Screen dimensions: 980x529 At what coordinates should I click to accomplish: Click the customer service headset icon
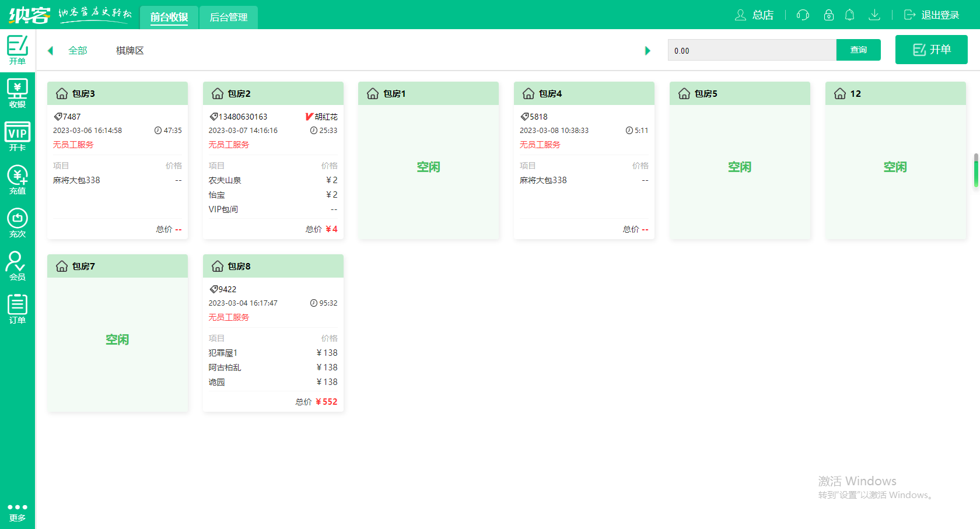(x=803, y=15)
